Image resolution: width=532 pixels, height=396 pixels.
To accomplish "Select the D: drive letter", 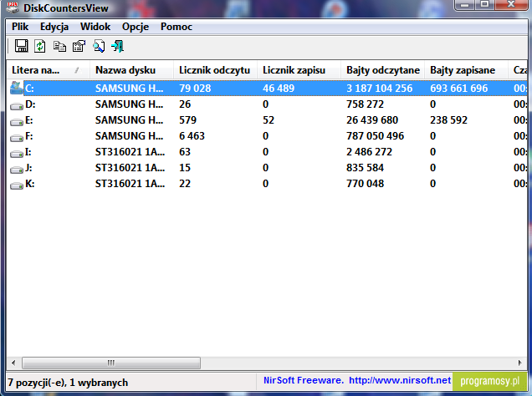I will click(x=30, y=104).
